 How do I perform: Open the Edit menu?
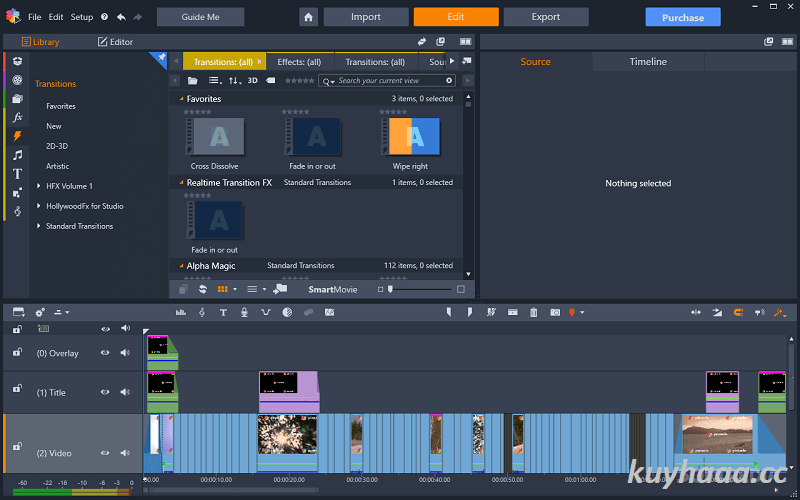[56, 17]
